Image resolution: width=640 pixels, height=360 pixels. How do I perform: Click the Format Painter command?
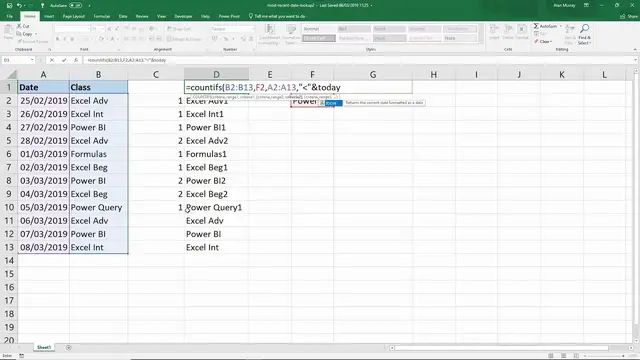(33, 42)
